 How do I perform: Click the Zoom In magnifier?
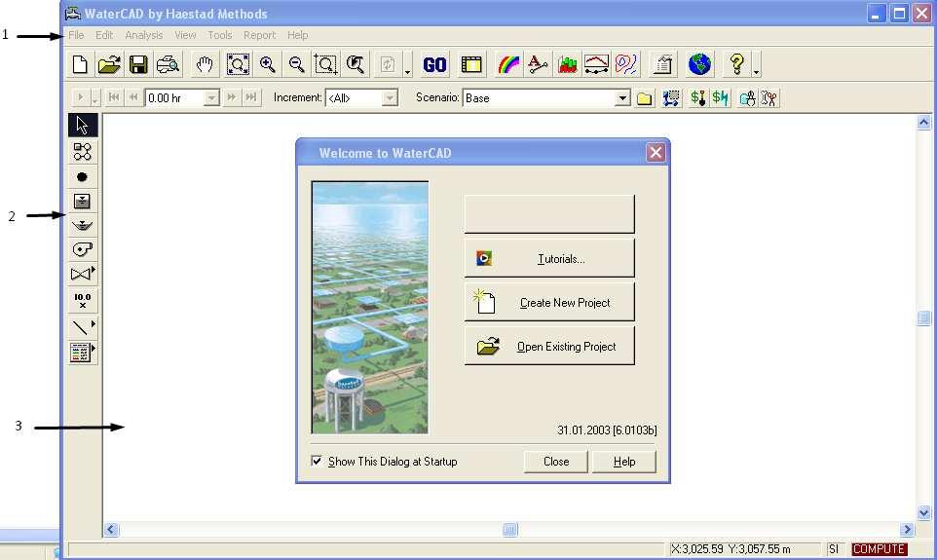(267, 64)
